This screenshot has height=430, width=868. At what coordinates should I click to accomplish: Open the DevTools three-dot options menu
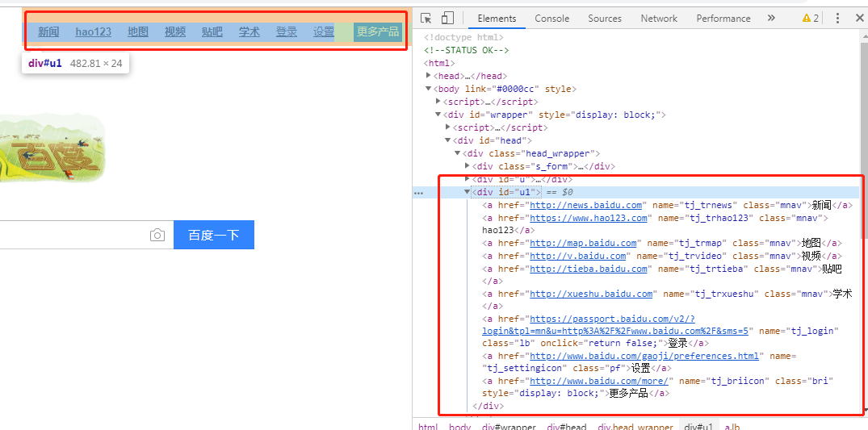pyautogui.click(x=837, y=19)
